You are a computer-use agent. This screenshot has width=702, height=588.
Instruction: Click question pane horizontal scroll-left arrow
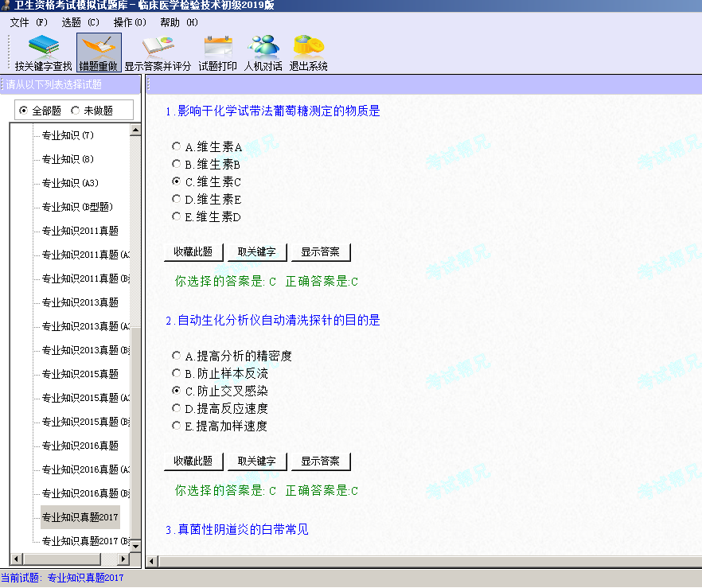[152, 561]
